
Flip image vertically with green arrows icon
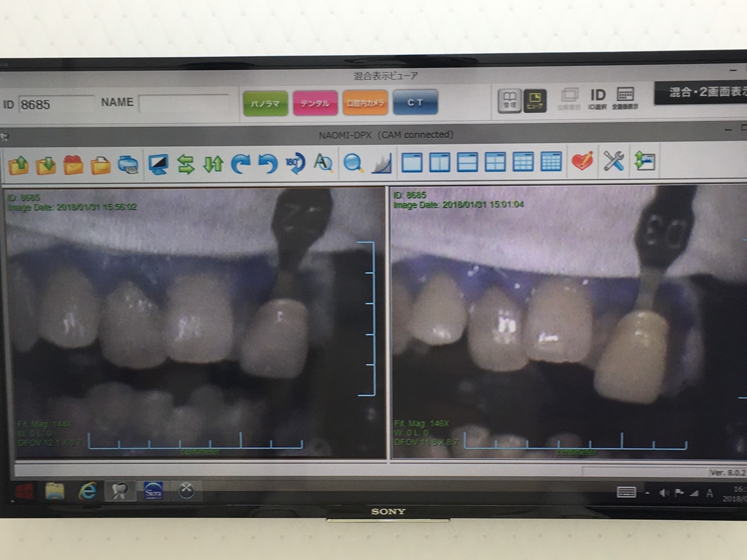point(213,164)
